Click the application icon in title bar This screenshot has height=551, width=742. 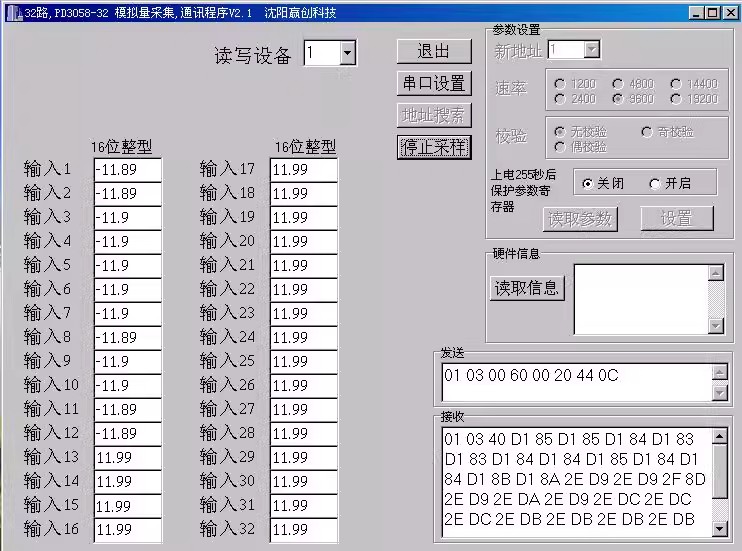pyautogui.click(x=15, y=13)
